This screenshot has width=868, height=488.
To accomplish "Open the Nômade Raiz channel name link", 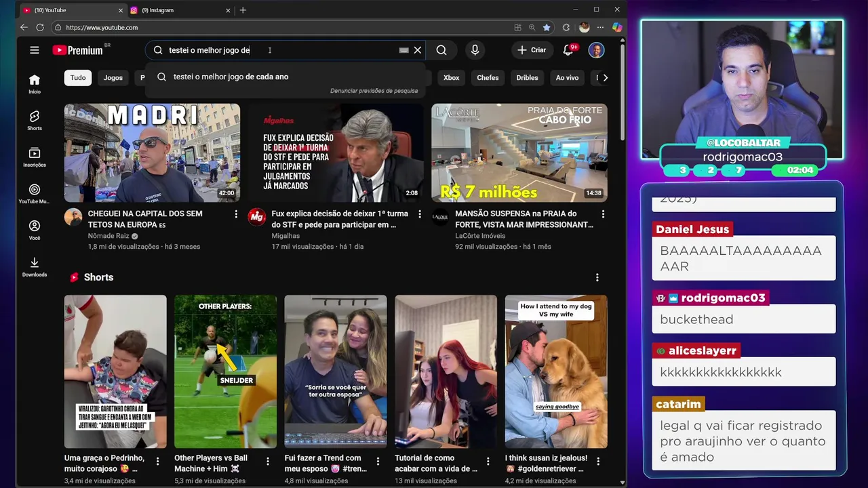I will click(x=108, y=236).
